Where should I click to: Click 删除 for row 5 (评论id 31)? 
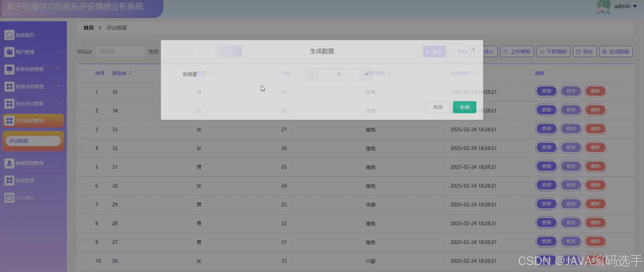[x=595, y=166]
